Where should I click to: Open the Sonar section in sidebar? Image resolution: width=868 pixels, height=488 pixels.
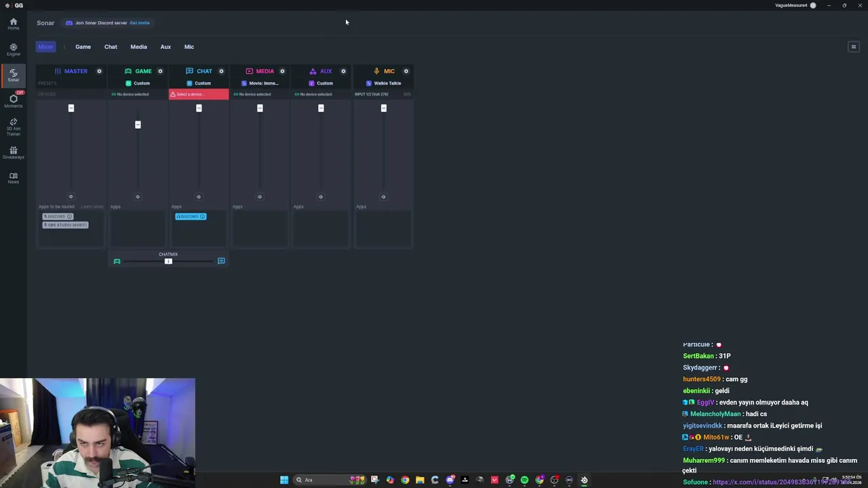pyautogui.click(x=13, y=75)
